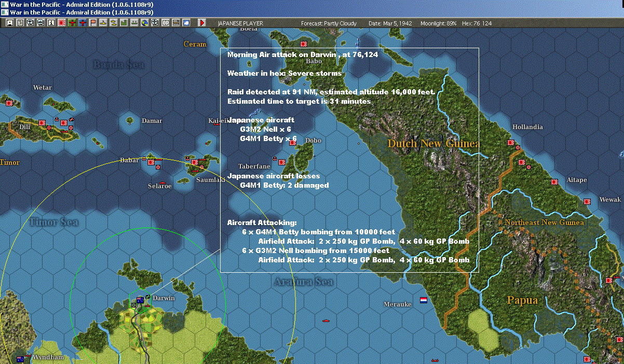The height and width of the screenshot is (364, 624).
Task: Click the 'G3M2 Nell x 6' line
Action: [265, 129]
